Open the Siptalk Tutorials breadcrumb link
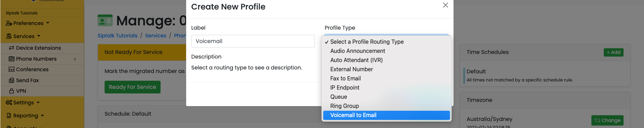This screenshot has height=128, width=644. tap(118, 36)
